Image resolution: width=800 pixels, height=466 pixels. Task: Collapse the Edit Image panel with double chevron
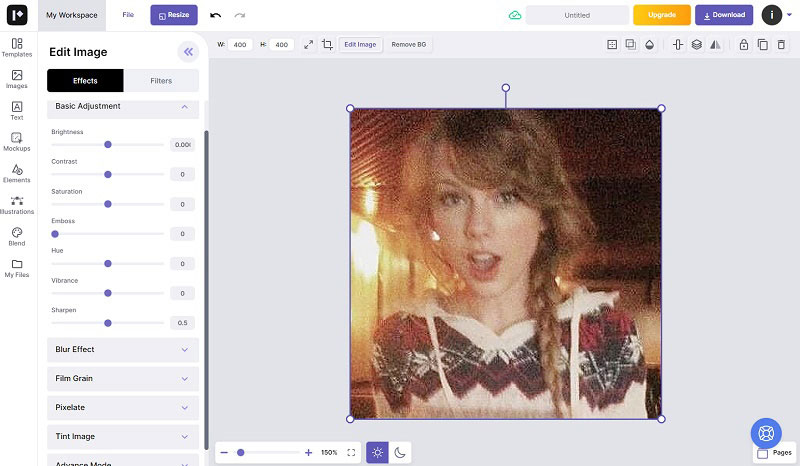[188, 52]
